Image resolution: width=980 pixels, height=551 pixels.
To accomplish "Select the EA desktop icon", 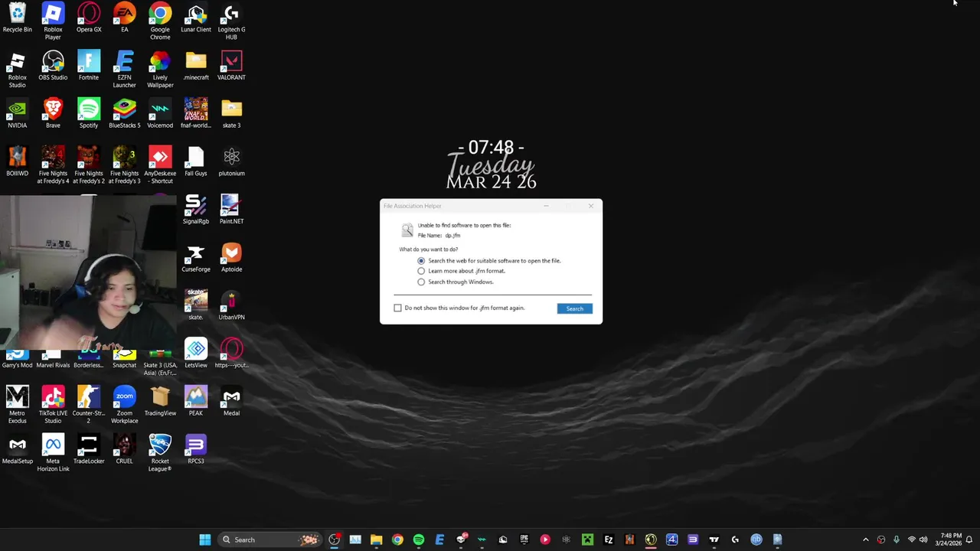I will [124, 18].
